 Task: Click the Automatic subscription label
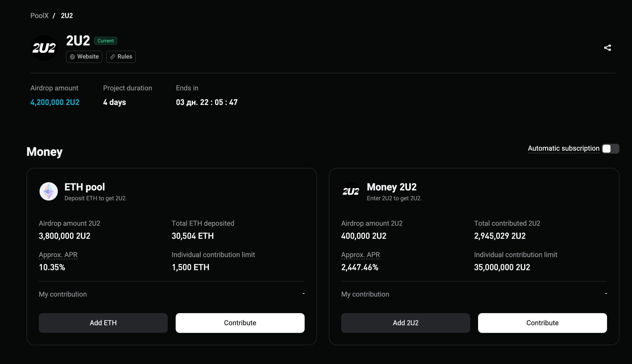564,148
